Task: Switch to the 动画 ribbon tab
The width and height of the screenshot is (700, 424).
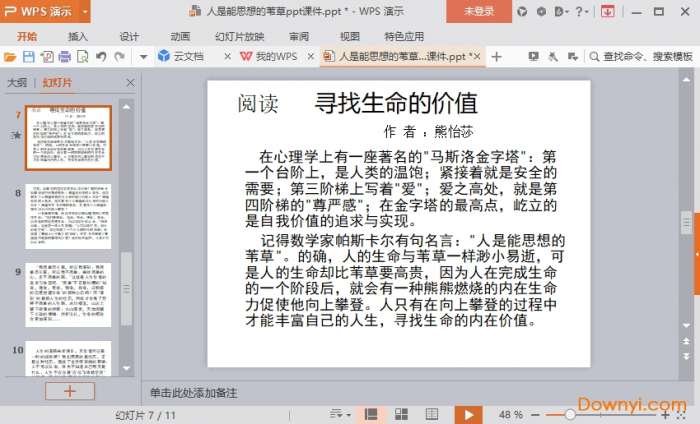Action: tap(180, 37)
